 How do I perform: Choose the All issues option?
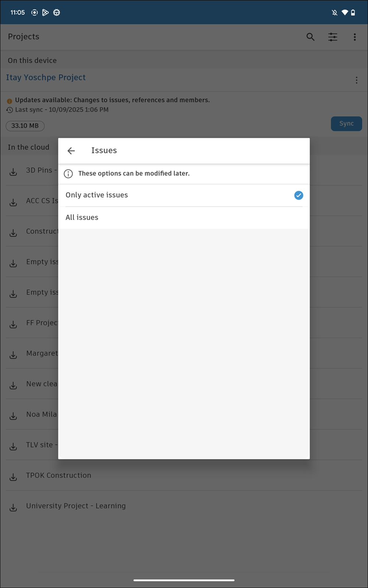tap(184, 218)
